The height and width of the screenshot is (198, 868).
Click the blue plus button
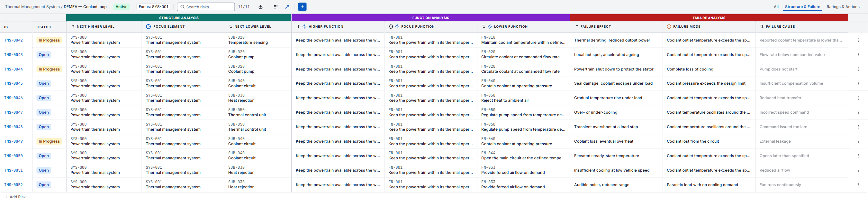click(302, 7)
